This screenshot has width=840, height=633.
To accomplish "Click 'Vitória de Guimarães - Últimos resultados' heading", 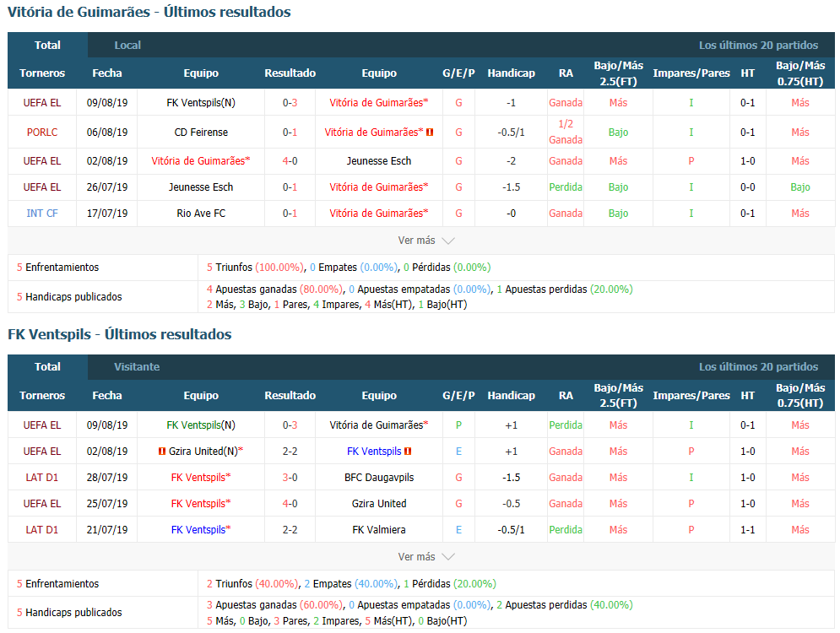I will [x=149, y=12].
